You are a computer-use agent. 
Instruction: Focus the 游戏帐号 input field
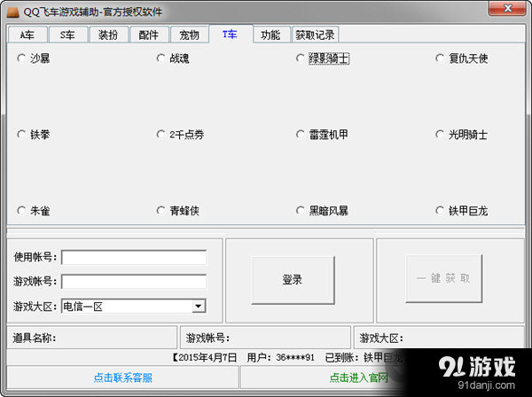[x=134, y=282]
